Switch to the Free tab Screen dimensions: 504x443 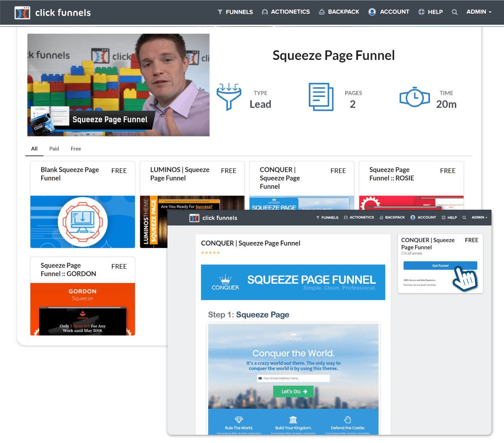76,149
